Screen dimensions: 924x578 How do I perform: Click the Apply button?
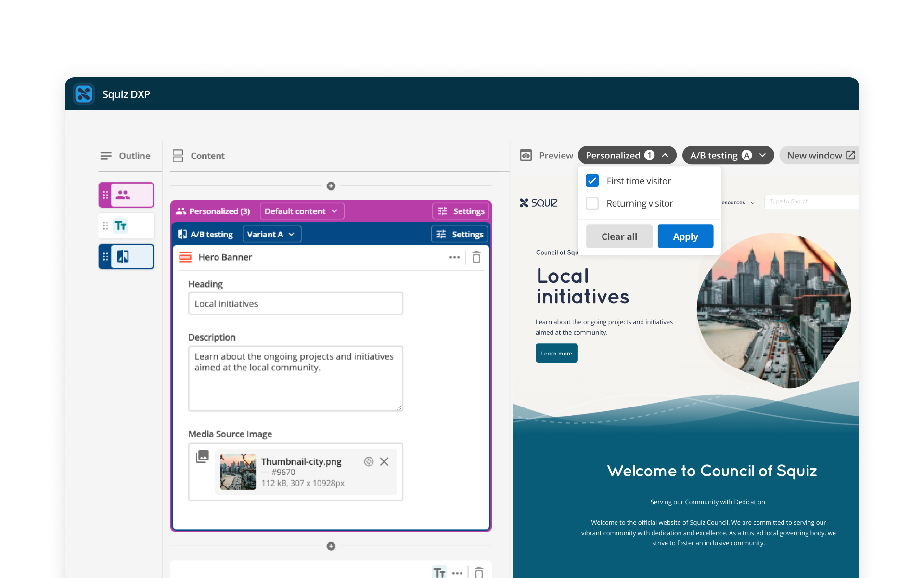[685, 236]
